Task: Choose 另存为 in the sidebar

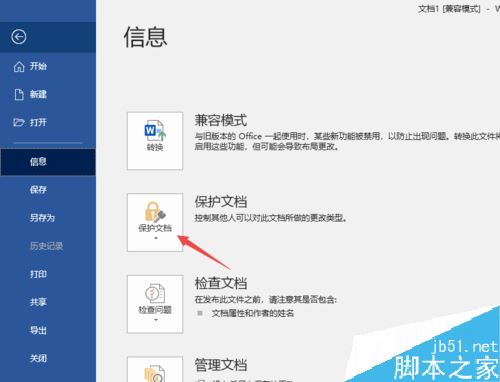Action: (x=48, y=218)
